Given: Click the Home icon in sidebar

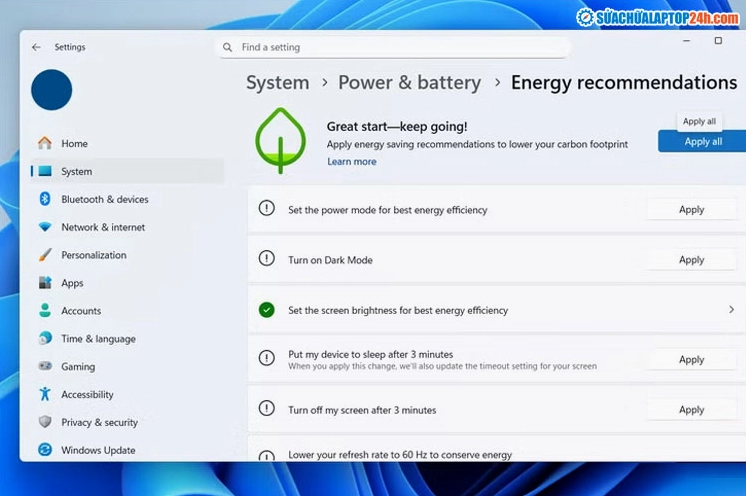Looking at the screenshot, I should [x=45, y=143].
